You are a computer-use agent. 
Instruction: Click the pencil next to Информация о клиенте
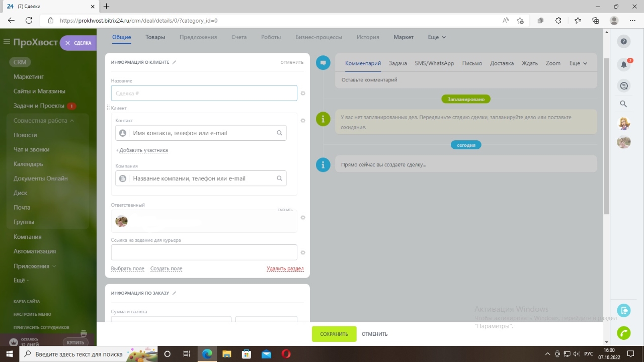click(175, 62)
